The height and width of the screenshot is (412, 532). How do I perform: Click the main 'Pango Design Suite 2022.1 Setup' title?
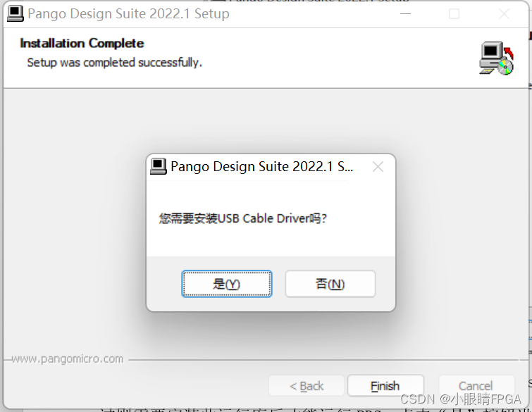[128, 14]
